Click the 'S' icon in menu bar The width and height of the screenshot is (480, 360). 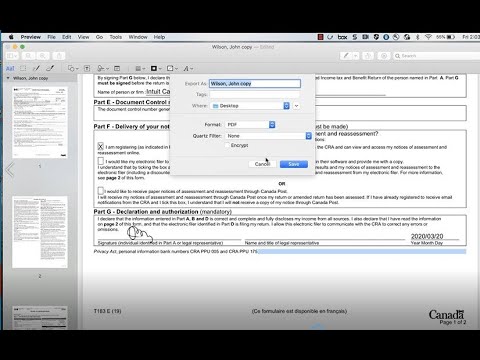click(x=355, y=37)
